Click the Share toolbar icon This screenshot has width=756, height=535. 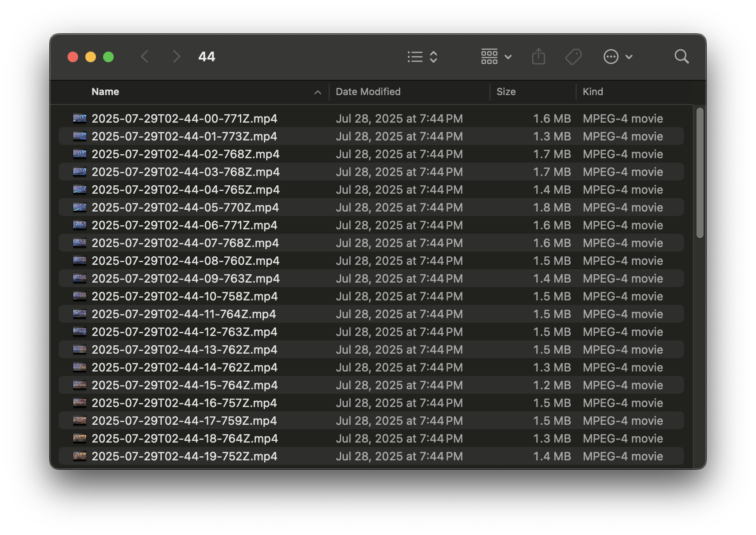538,57
